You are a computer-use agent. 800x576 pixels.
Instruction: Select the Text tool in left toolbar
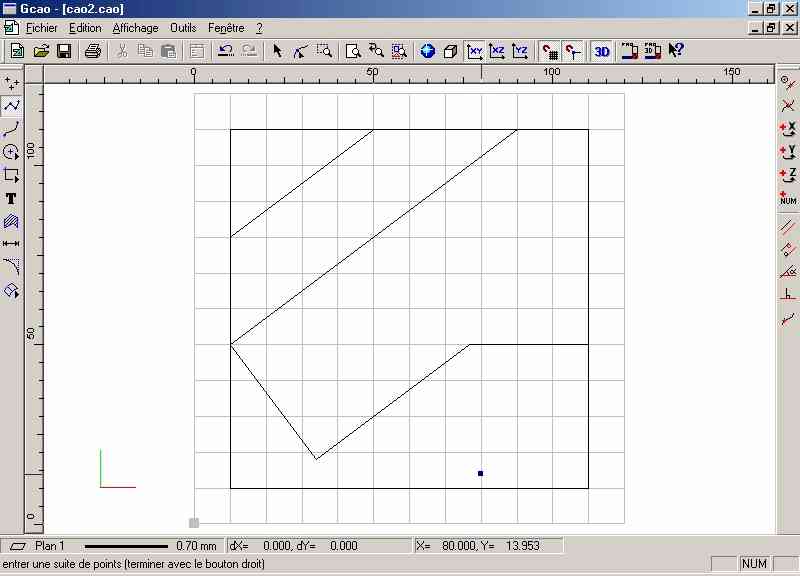11,199
